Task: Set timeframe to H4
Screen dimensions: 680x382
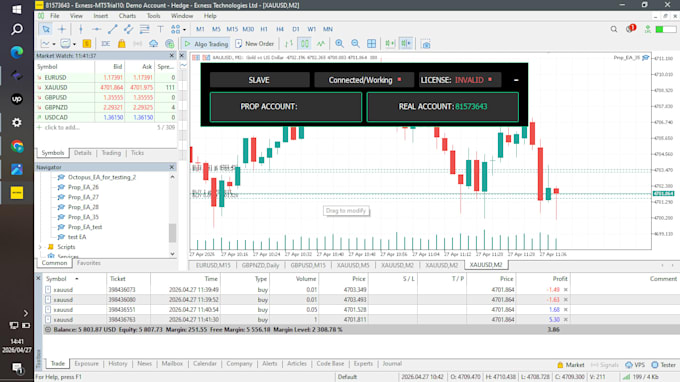Action: pos(280,29)
